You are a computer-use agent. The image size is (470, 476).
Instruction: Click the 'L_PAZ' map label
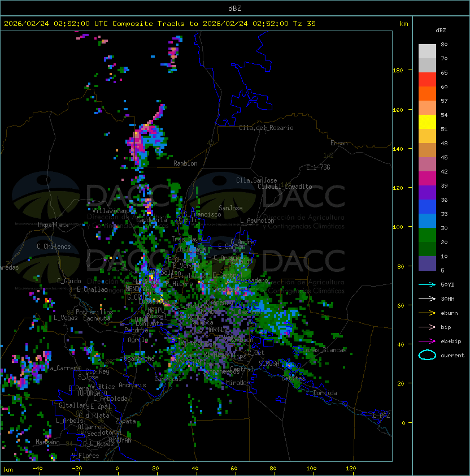(x=381, y=416)
